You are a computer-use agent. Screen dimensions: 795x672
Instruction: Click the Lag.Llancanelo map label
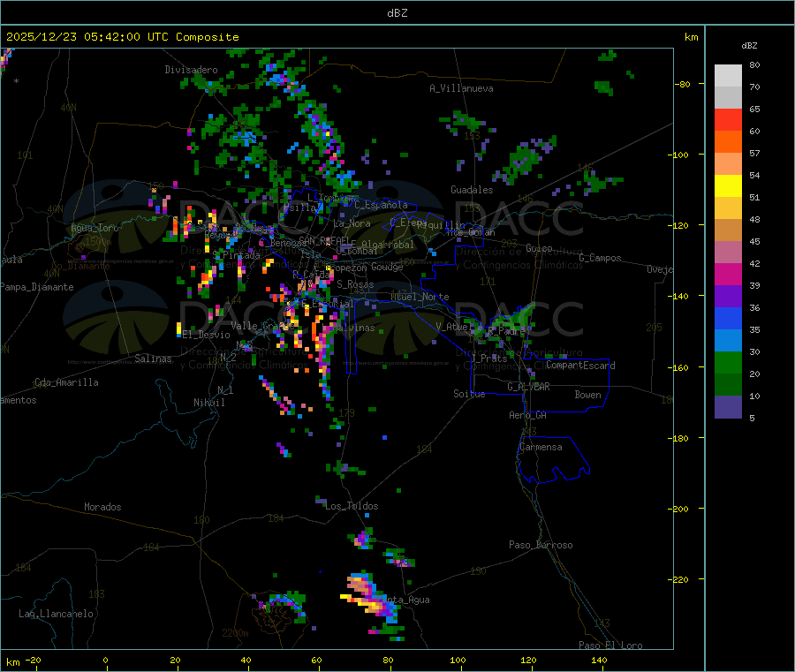tap(56, 614)
